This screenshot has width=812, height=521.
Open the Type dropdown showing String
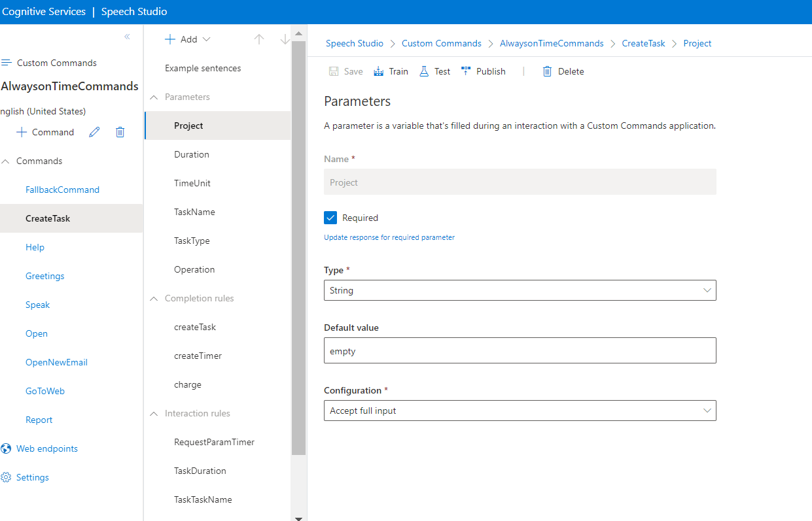point(520,290)
